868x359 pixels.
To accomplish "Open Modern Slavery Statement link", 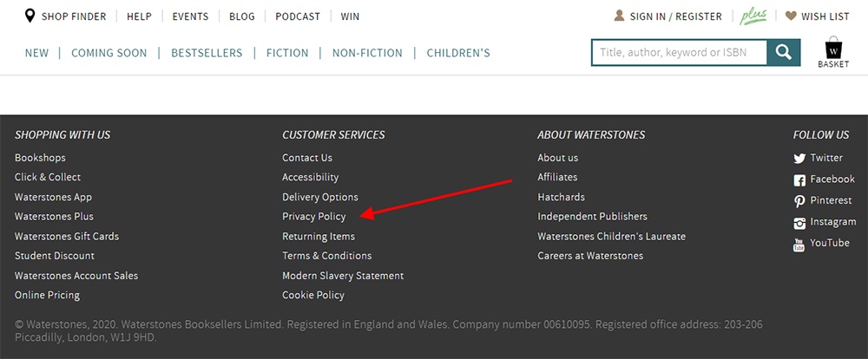I will [343, 276].
